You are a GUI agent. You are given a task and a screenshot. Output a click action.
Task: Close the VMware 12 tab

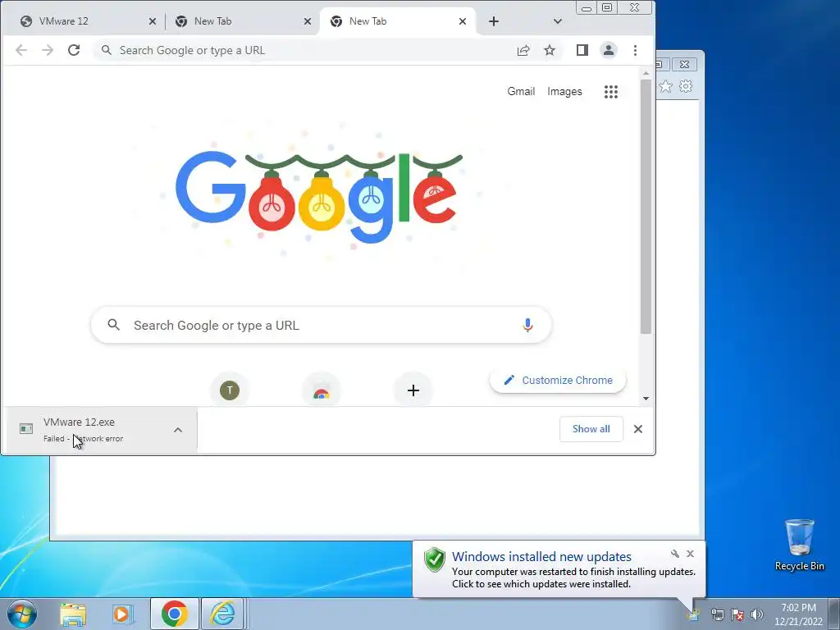(x=153, y=21)
